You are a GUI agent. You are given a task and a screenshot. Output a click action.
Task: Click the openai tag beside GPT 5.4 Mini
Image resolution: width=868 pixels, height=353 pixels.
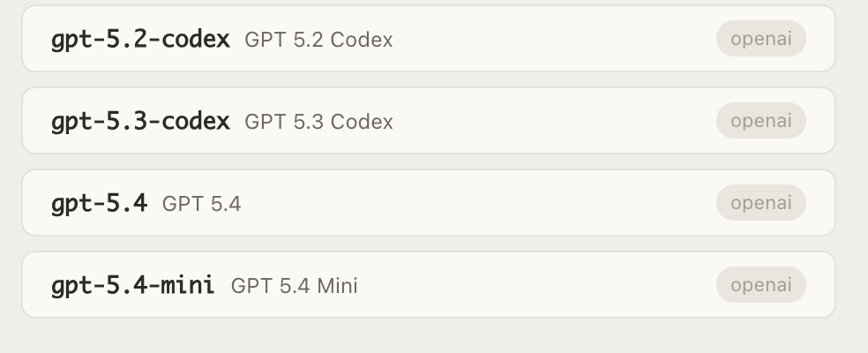point(761,284)
